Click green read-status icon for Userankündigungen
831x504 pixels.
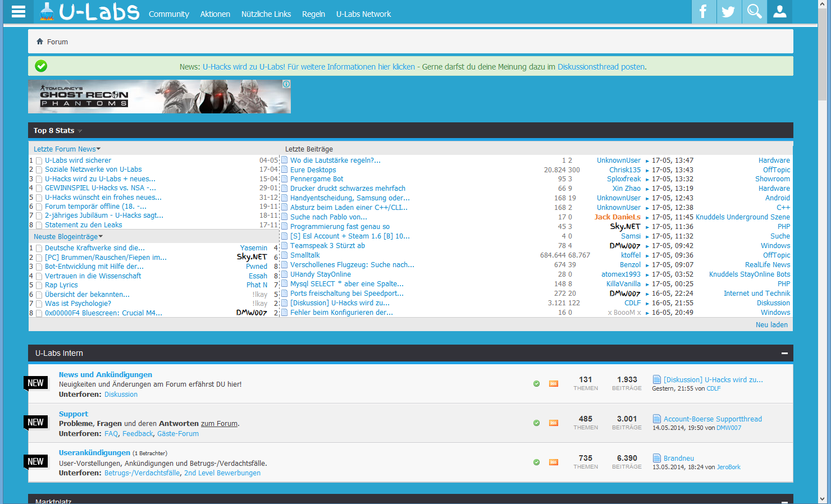(x=536, y=462)
